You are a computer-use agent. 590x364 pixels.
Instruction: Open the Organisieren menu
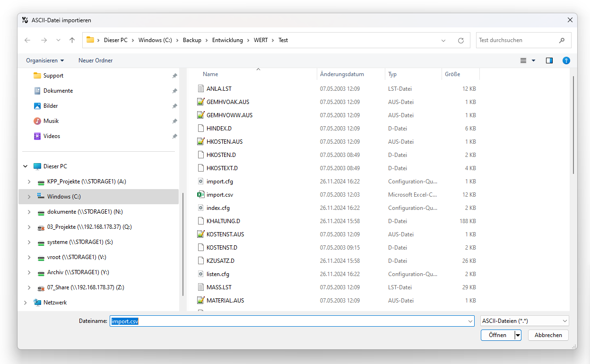click(x=45, y=61)
